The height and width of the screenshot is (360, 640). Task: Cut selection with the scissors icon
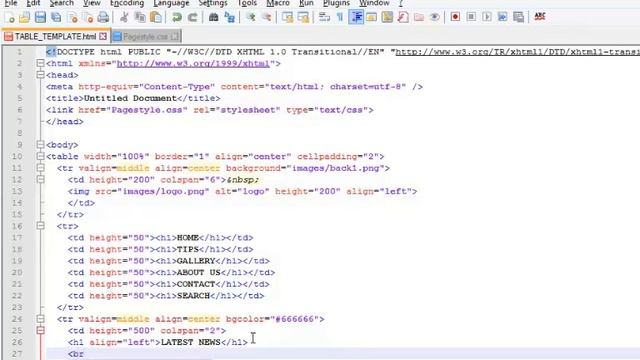pos(124,17)
